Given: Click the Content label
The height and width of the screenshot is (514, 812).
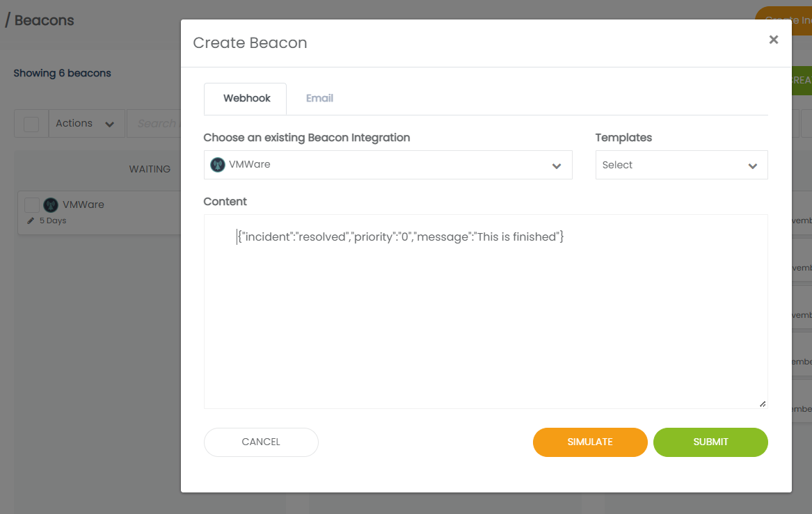Looking at the screenshot, I should point(225,201).
